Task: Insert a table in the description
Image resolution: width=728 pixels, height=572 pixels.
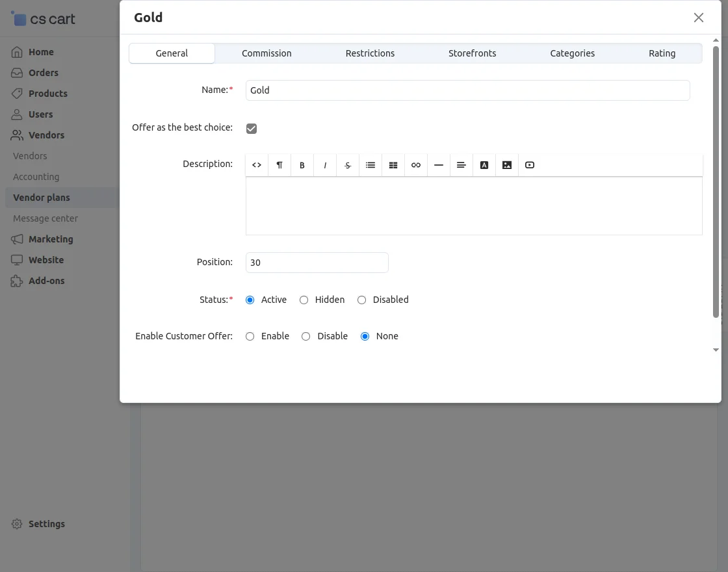Action: pyautogui.click(x=393, y=165)
